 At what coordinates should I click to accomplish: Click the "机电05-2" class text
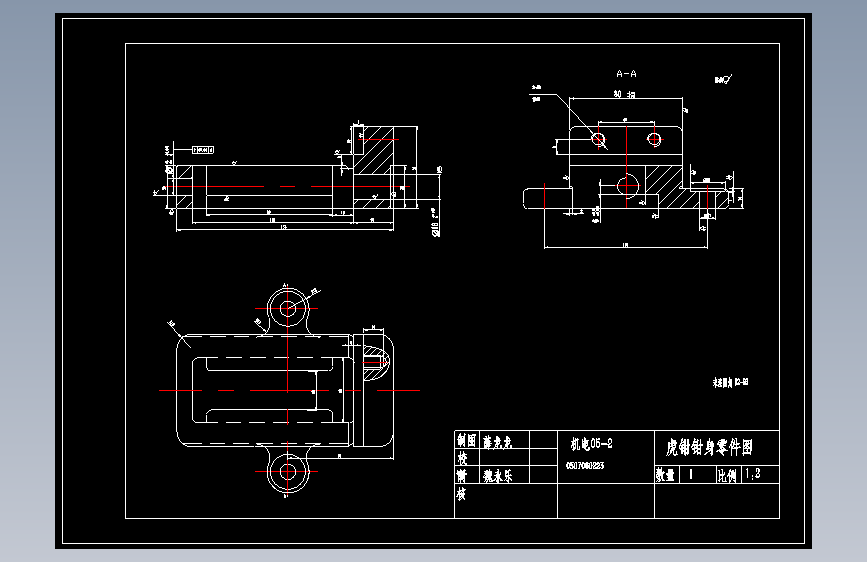point(591,444)
